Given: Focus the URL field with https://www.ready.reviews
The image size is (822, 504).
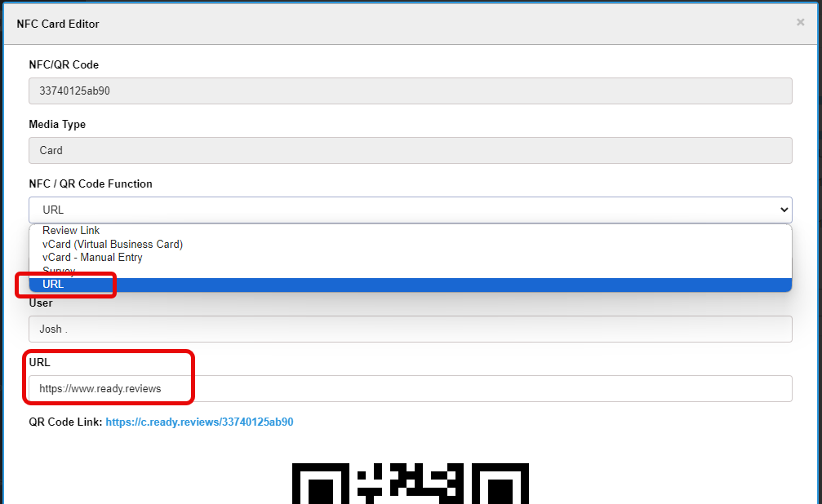Looking at the screenshot, I should pos(410,389).
